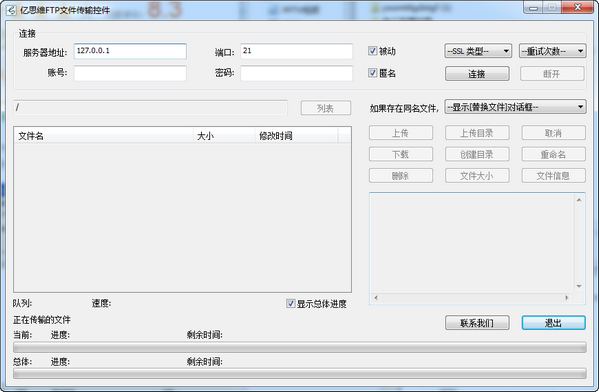Focus the 账号 account input field
Viewport: 599px width, 392px height.
click(x=130, y=73)
